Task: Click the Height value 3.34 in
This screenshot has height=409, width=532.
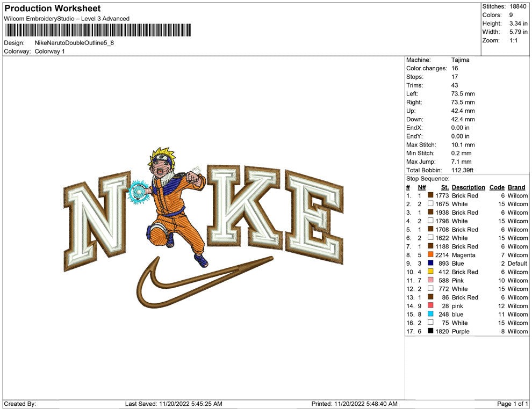Action: tap(518, 24)
